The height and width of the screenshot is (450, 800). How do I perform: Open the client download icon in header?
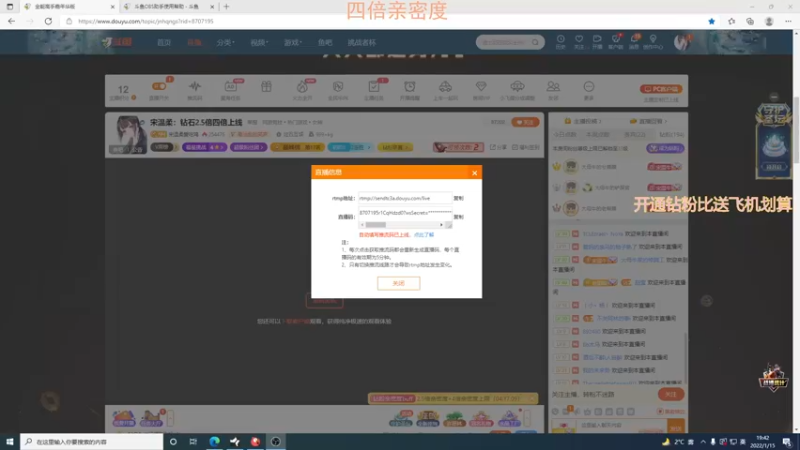coord(616,41)
